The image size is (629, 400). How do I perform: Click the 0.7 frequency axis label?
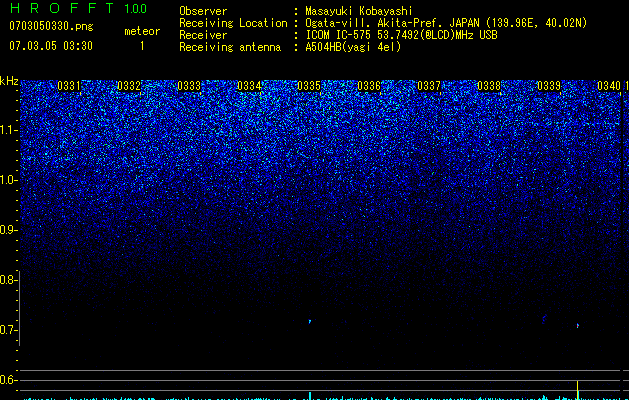[x=8, y=330]
